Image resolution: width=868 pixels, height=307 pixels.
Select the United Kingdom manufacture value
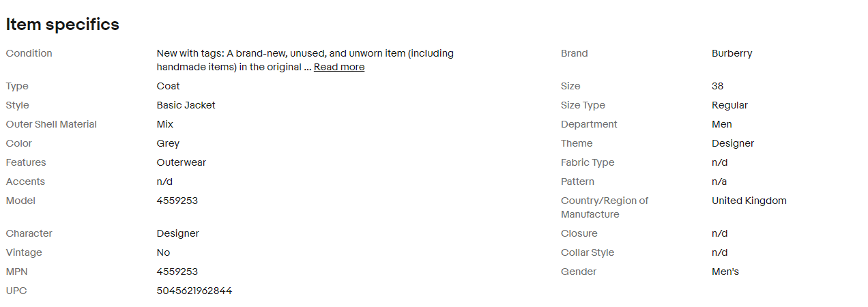(749, 201)
